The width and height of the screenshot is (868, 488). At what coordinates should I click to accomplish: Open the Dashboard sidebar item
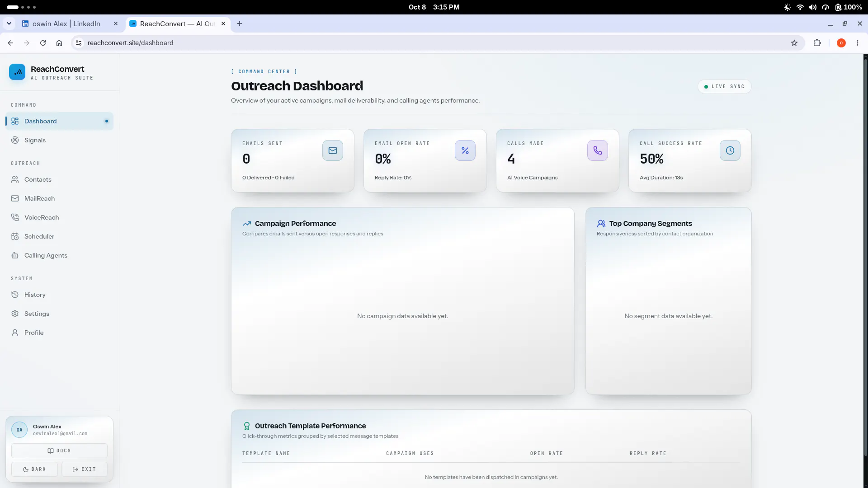pos(59,121)
